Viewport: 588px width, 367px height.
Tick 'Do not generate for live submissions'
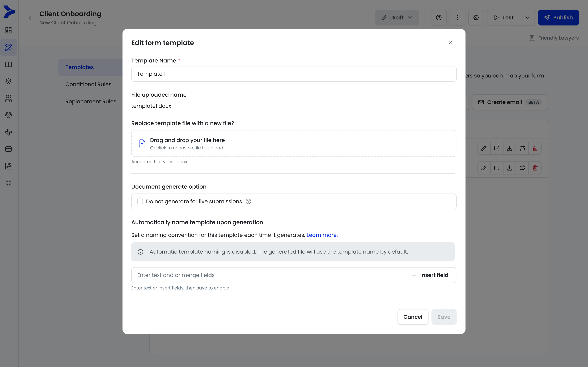click(x=140, y=201)
